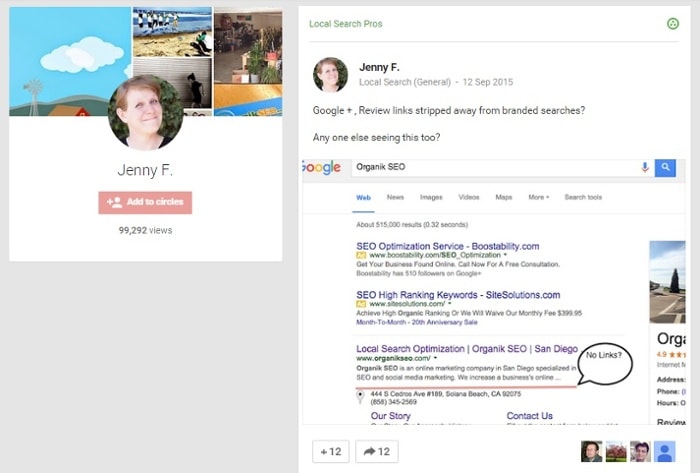Image resolution: width=700 pixels, height=473 pixels.
Task: Open the SEO Optimization Service Boostability.com ad
Action: tap(447, 246)
